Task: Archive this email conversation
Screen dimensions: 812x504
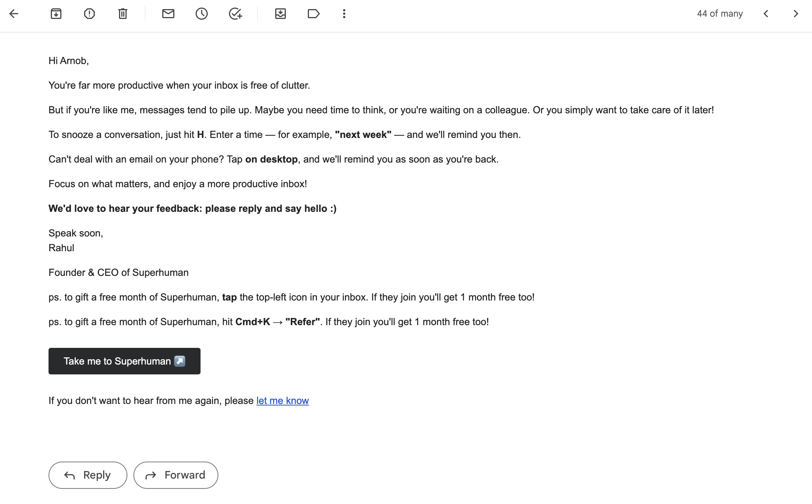Action: (56, 14)
